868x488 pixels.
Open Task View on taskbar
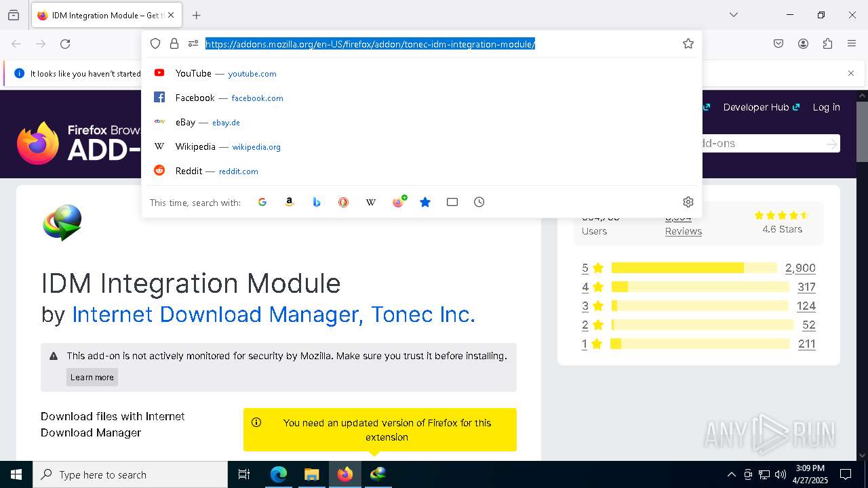[244, 474]
